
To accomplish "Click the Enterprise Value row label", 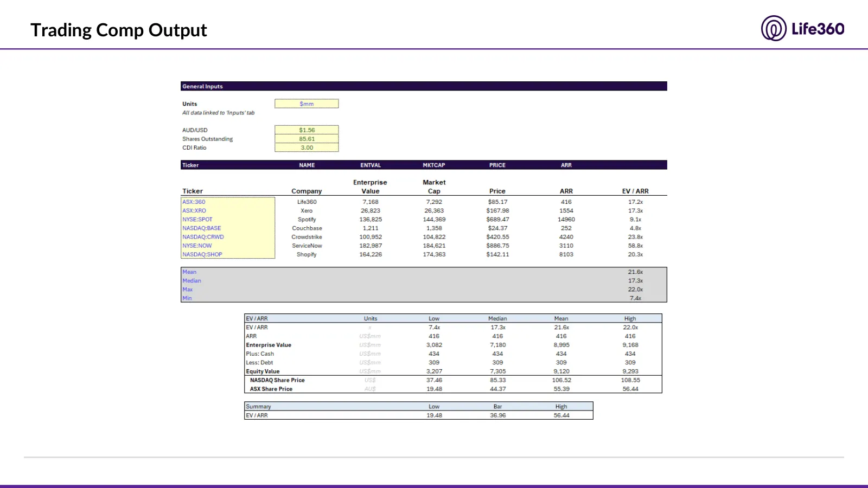I will tap(269, 345).
